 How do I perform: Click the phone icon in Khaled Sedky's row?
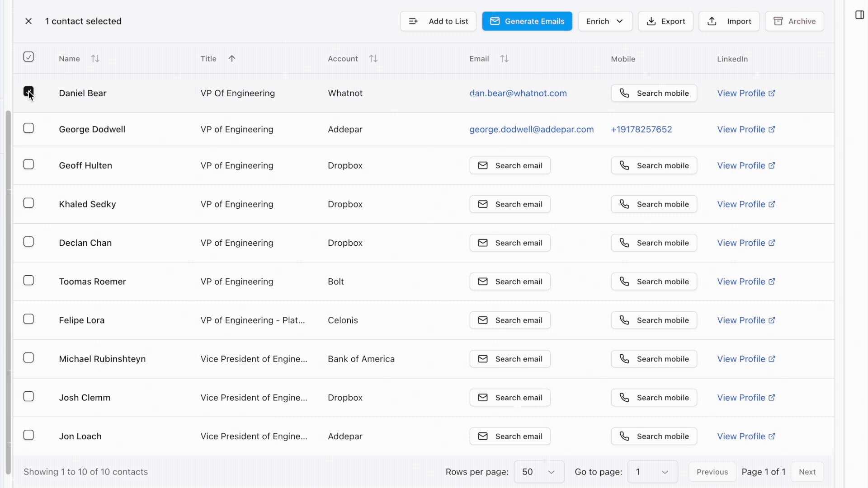tap(625, 204)
